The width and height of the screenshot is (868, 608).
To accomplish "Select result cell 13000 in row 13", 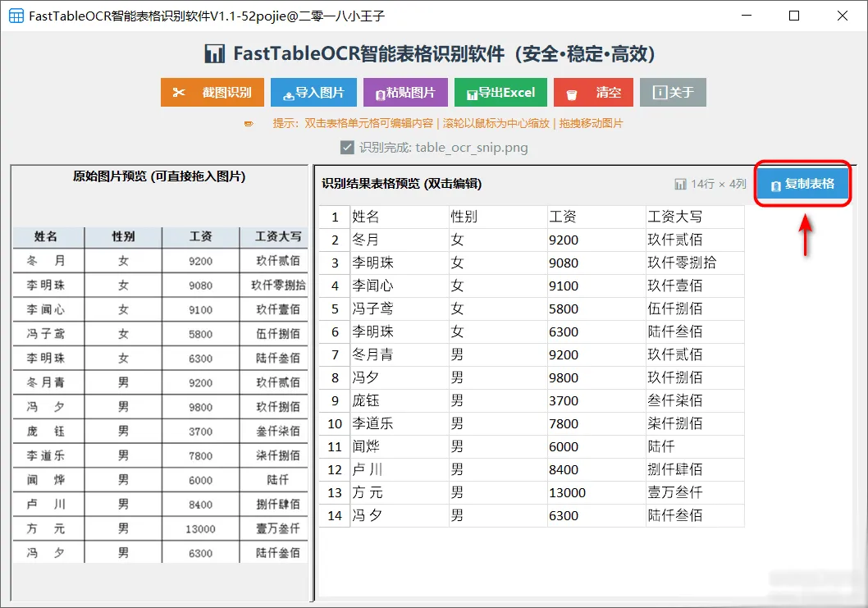I will point(596,492).
